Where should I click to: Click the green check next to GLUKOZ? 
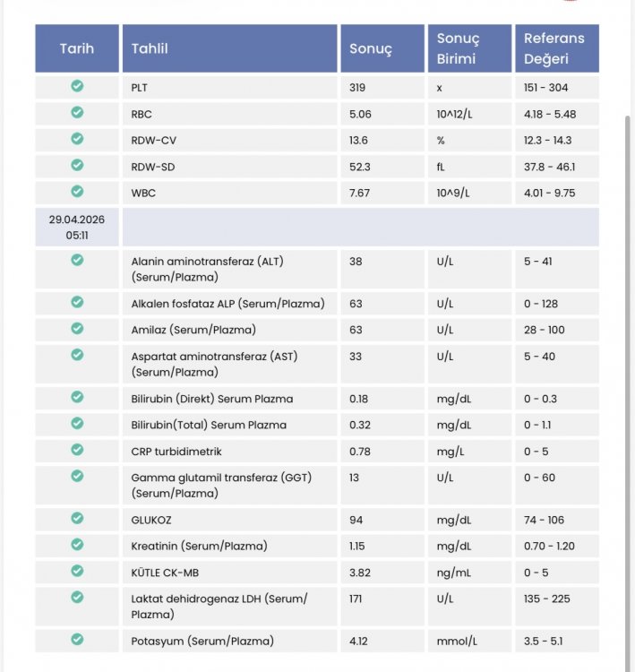point(77,518)
